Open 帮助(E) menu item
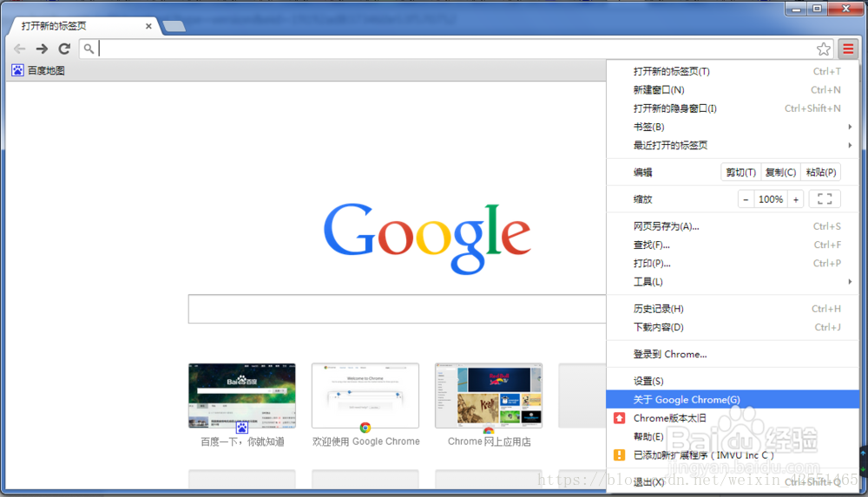The width and height of the screenshot is (868, 497). (733, 436)
